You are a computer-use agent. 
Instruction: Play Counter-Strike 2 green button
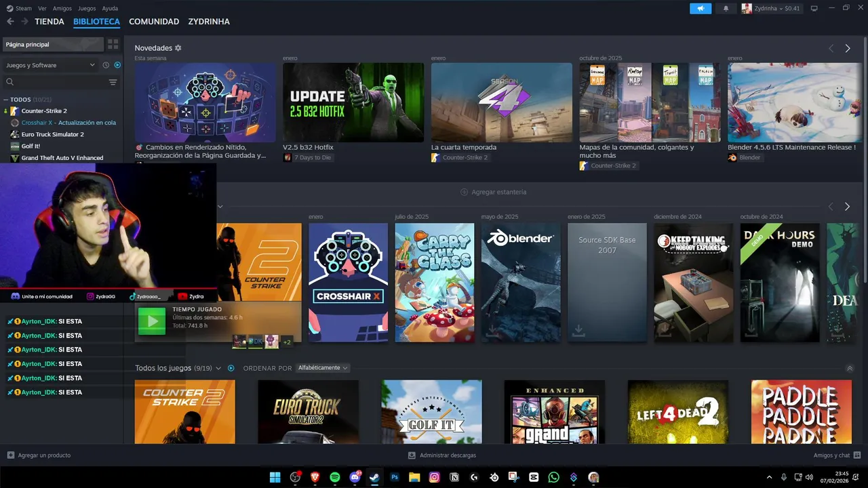(152, 321)
